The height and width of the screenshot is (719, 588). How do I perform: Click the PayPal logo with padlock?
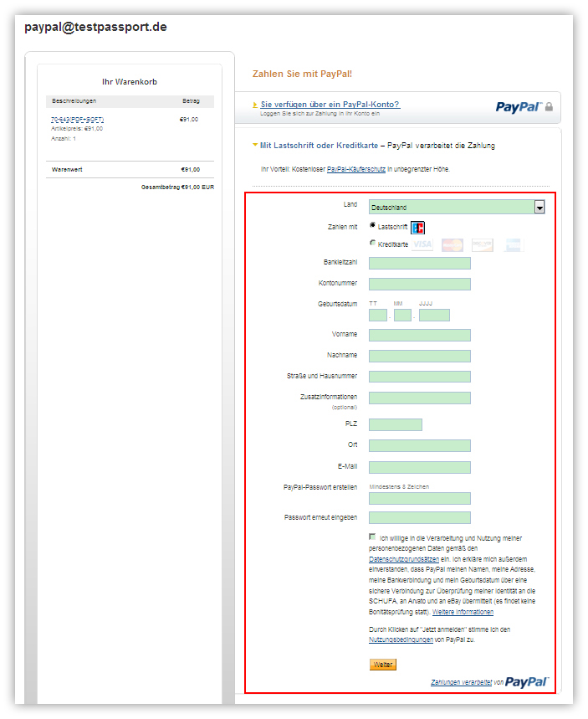pyautogui.click(x=524, y=107)
